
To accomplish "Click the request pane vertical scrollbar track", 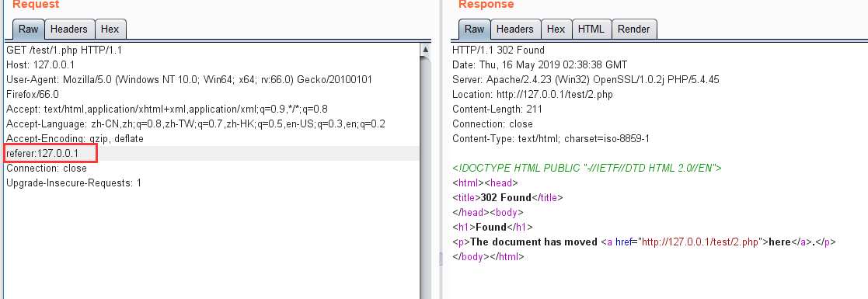I will tap(425, 177).
